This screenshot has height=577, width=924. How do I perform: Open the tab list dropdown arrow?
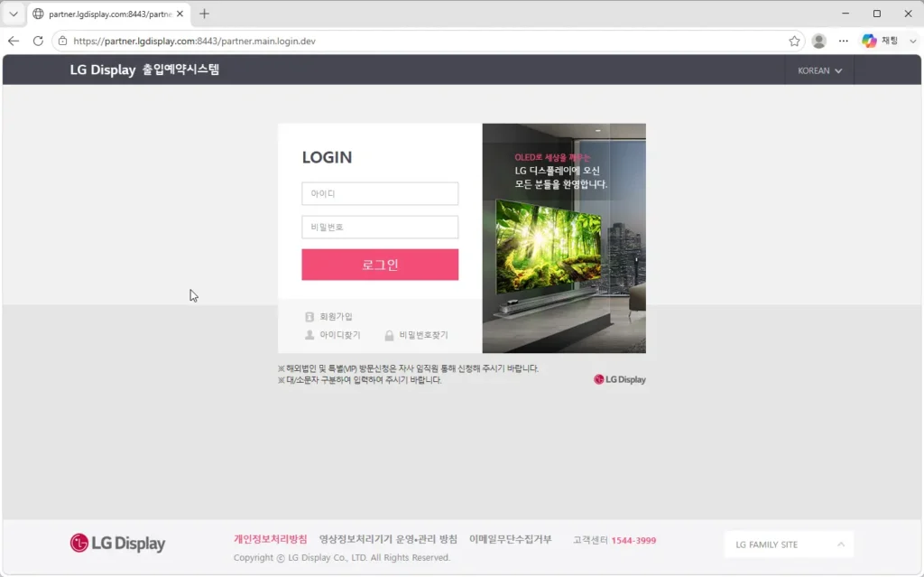[14, 14]
